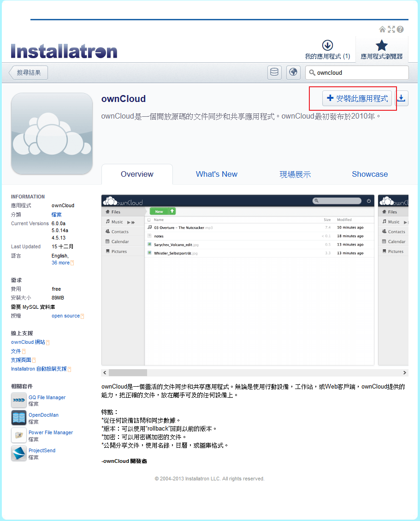Image resolution: width=420 pixels, height=521 pixels.
Task: Open help via the question mark icon
Action: 401,29
